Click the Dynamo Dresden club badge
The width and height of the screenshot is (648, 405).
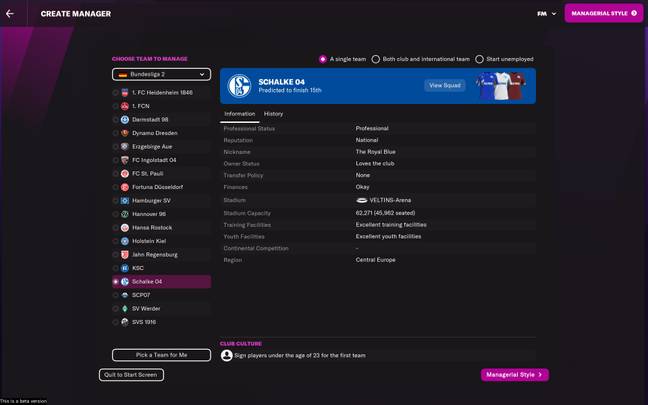[125, 133]
